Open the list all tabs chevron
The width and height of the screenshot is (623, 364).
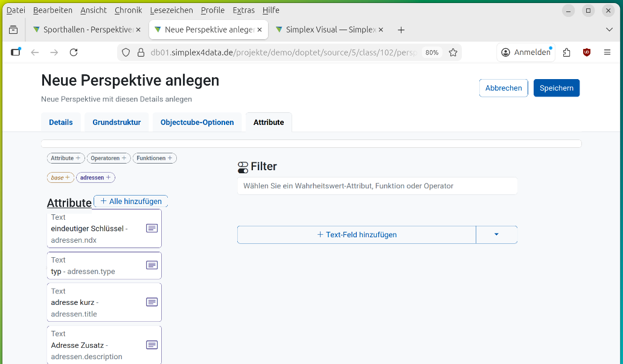(x=609, y=30)
